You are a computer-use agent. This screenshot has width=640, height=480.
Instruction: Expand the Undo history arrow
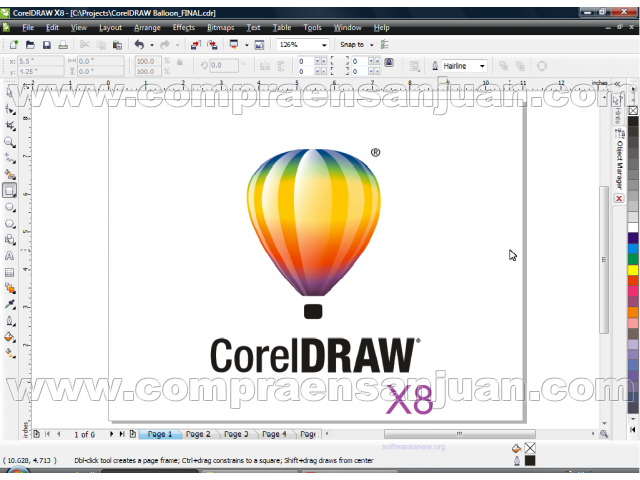[152, 45]
